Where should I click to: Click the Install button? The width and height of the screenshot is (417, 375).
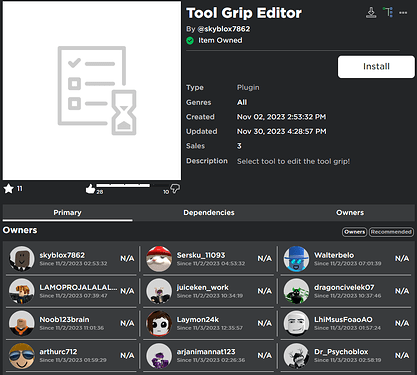[x=376, y=67]
